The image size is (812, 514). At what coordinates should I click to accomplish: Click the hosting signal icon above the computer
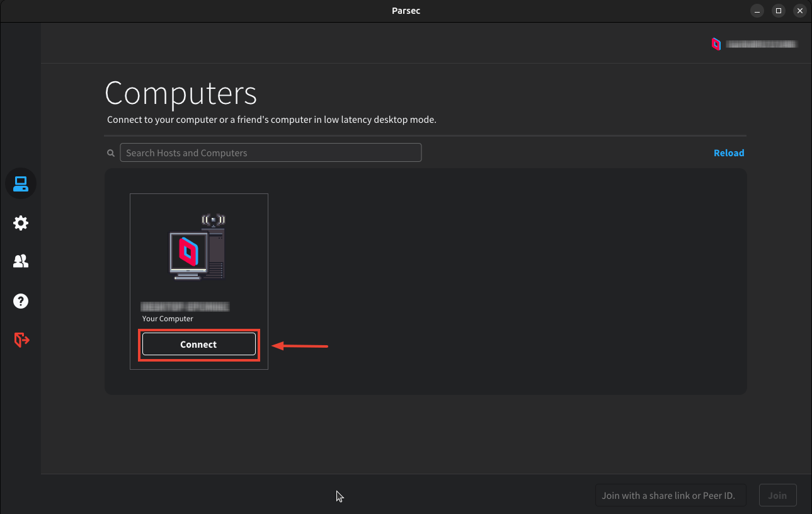point(214,220)
